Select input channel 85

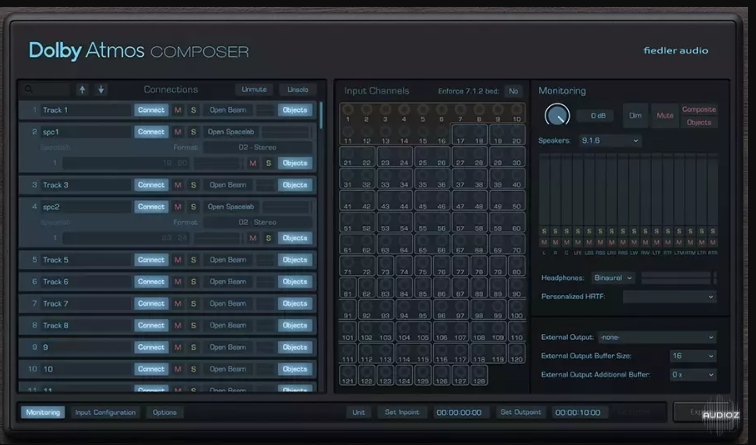423,287
